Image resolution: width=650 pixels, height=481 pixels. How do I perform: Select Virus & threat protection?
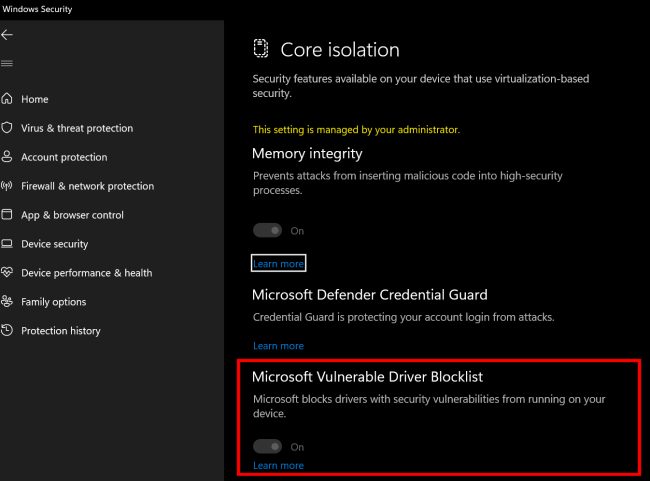[77, 128]
